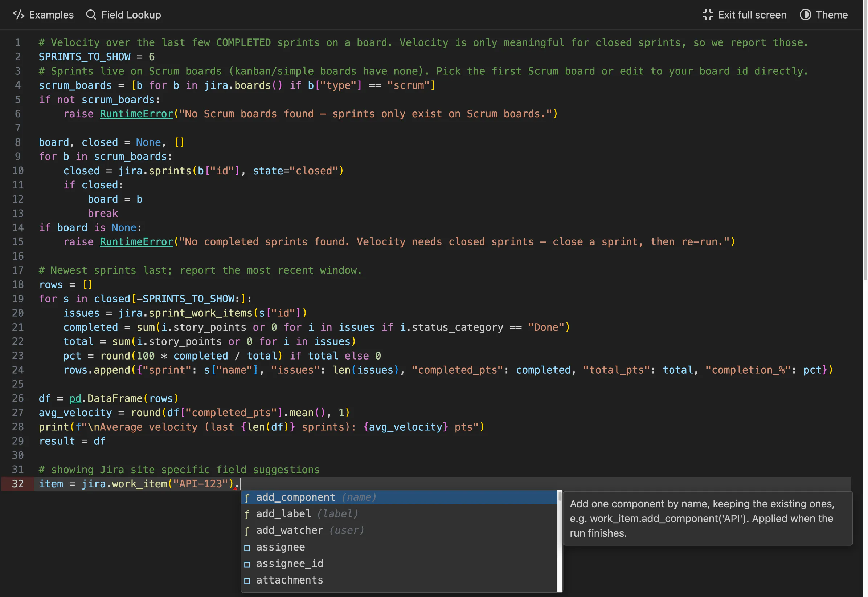This screenshot has height=597, width=868.
Task: Click "rows.append" on line 24
Action: [x=97, y=370]
